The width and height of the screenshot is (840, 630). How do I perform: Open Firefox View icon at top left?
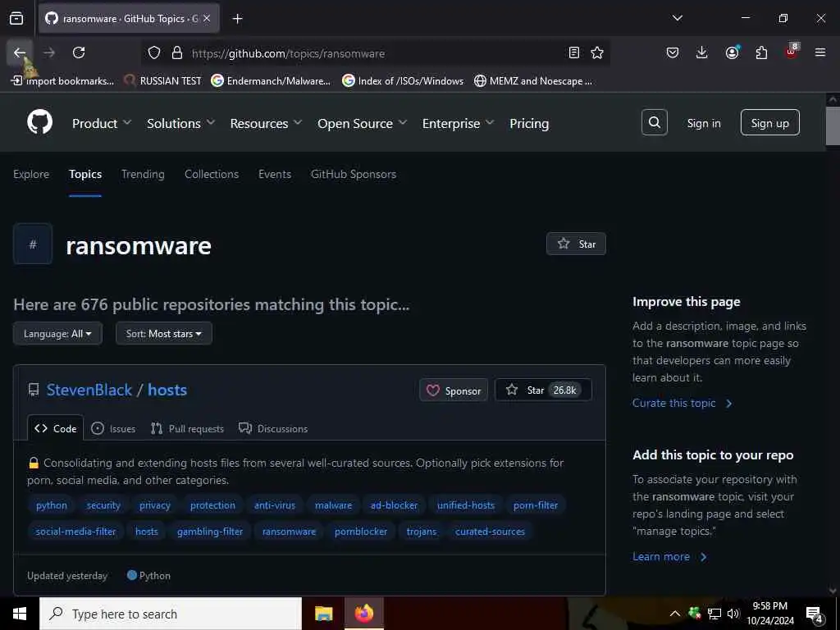tap(16, 19)
